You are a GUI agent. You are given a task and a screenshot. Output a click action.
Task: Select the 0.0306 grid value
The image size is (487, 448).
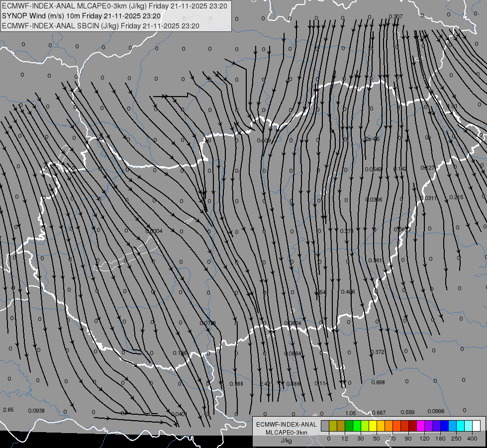point(374,199)
